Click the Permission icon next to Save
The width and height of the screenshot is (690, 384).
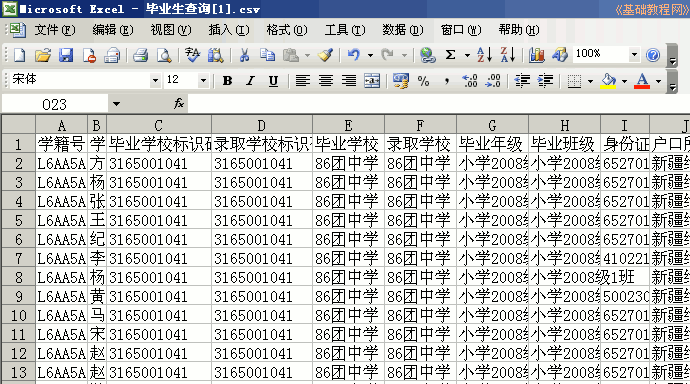(89, 55)
